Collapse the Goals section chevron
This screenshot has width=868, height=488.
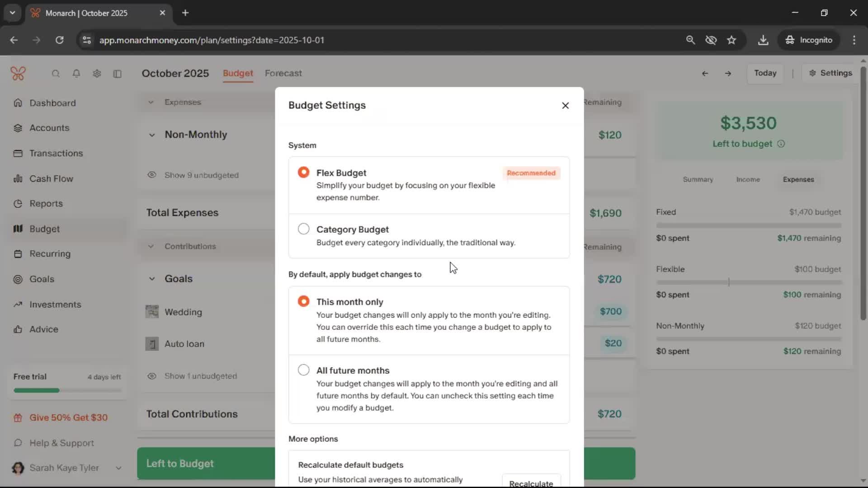152,279
